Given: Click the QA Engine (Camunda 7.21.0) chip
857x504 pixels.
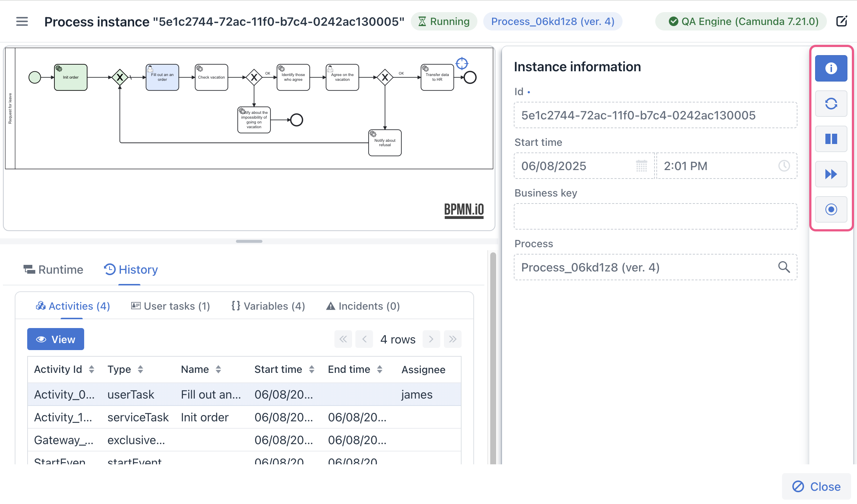Looking at the screenshot, I should [x=741, y=21].
